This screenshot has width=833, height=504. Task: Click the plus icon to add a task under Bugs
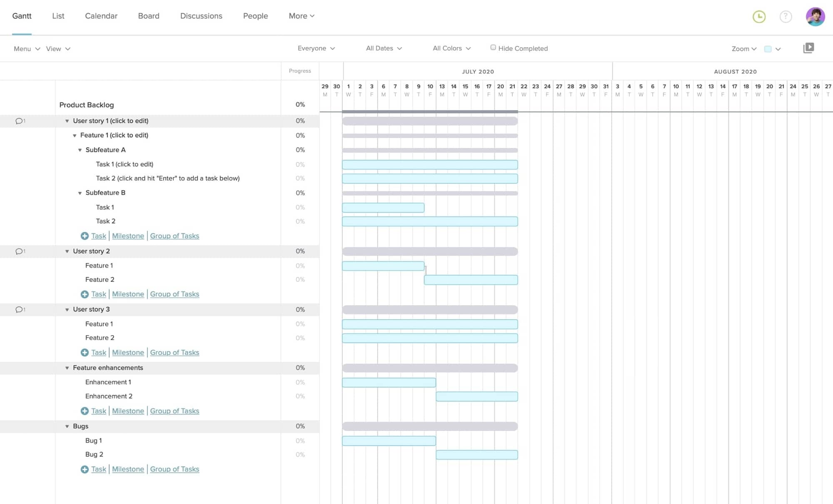(84, 469)
